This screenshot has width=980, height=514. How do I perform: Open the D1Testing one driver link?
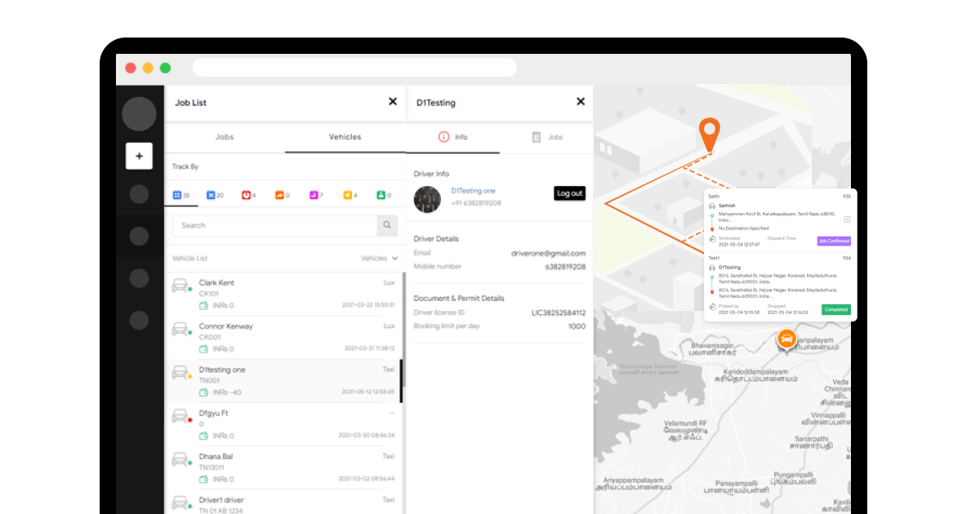pyautogui.click(x=474, y=191)
